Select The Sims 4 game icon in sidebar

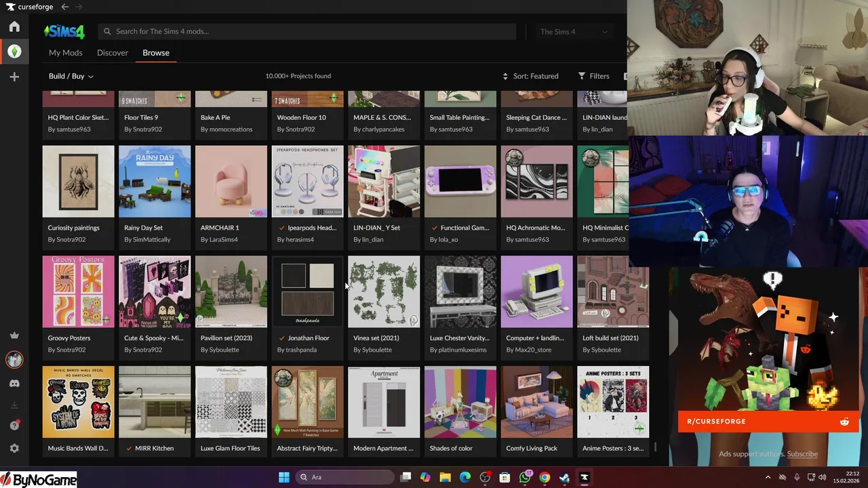pos(14,52)
